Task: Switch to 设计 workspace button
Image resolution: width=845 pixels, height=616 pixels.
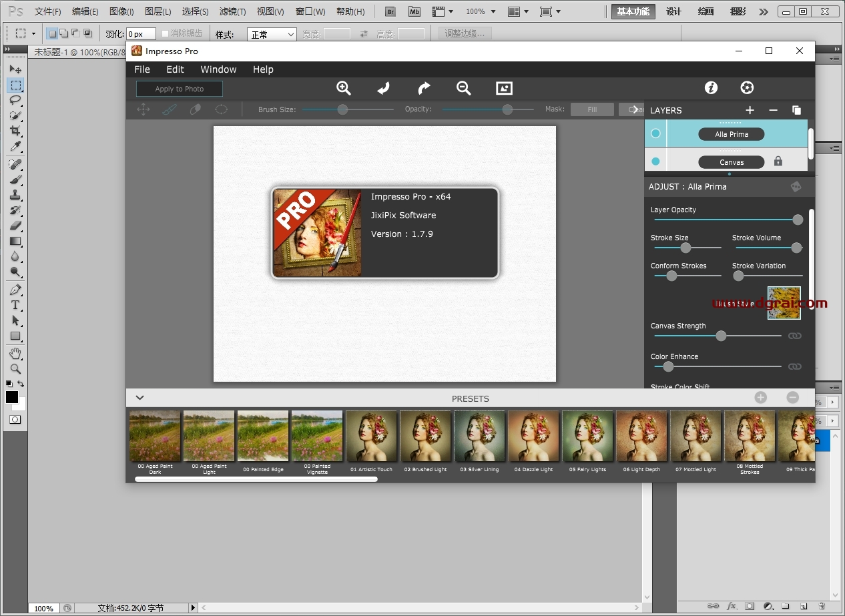Action: point(674,11)
